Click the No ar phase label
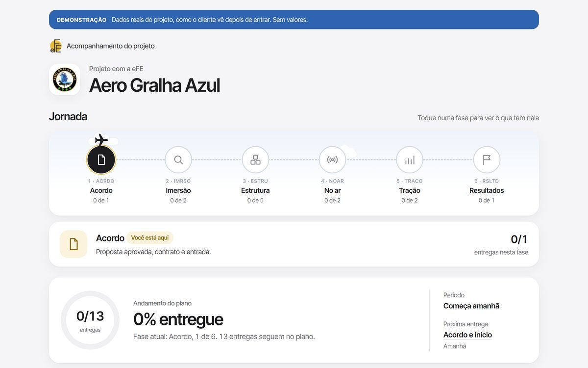Image resolution: width=588 pixels, height=368 pixels. point(332,190)
